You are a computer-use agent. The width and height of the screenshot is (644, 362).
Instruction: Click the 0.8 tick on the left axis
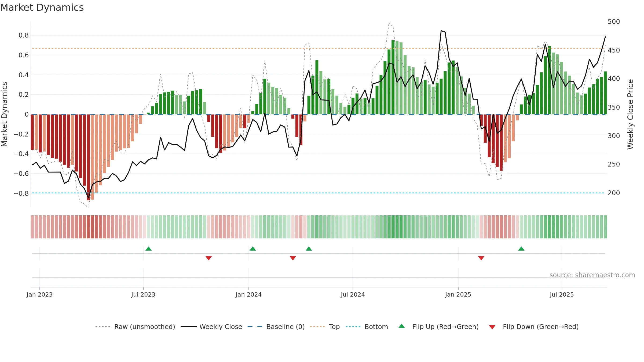pyautogui.click(x=24, y=35)
